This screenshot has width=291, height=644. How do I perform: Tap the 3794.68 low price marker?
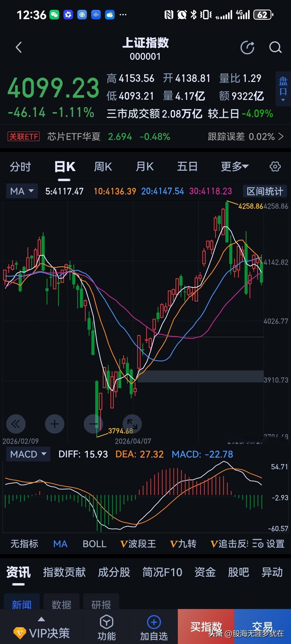click(x=120, y=431)
